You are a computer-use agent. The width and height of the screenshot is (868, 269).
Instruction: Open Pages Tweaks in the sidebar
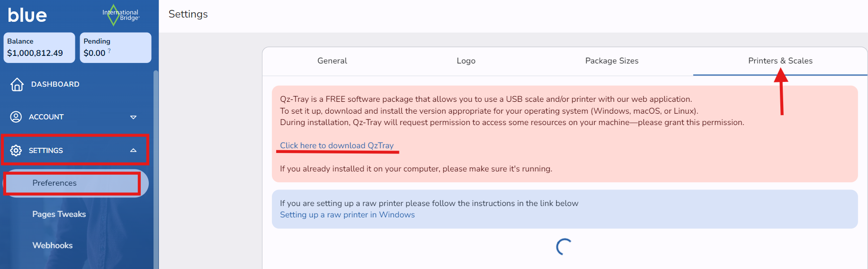coord(59,214)
